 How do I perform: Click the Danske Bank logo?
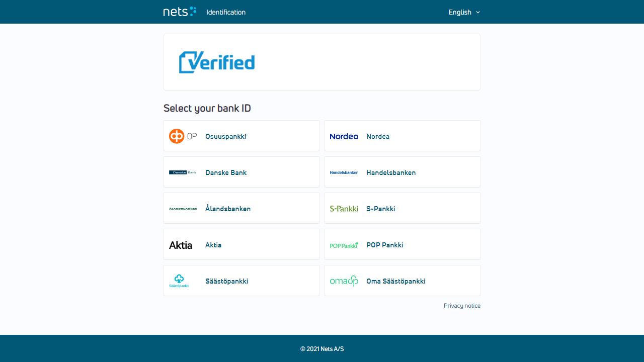click(x=183, y=172)
